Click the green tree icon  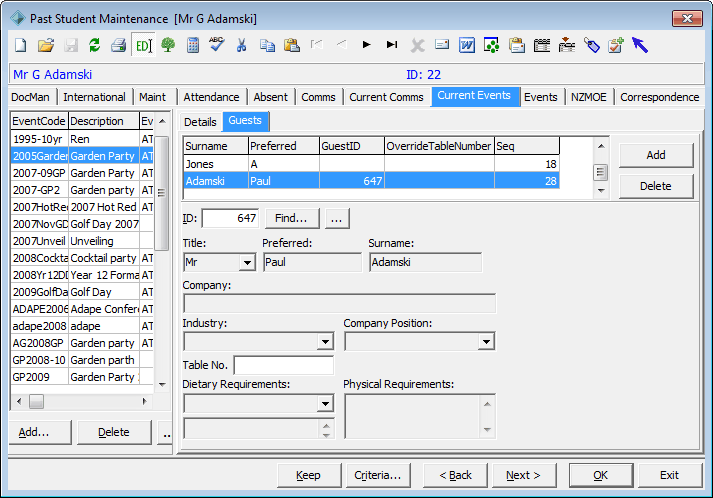point(168,45)
